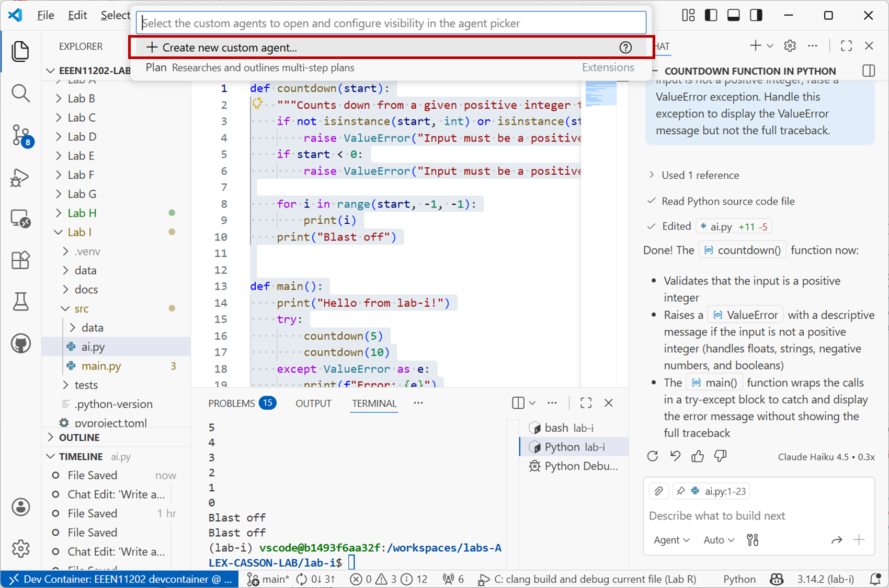Image resolution: width=889 pixels, height=588 pixels.
Task: Click the attach context paperclip icon
Action: click(x=658, y=491)
